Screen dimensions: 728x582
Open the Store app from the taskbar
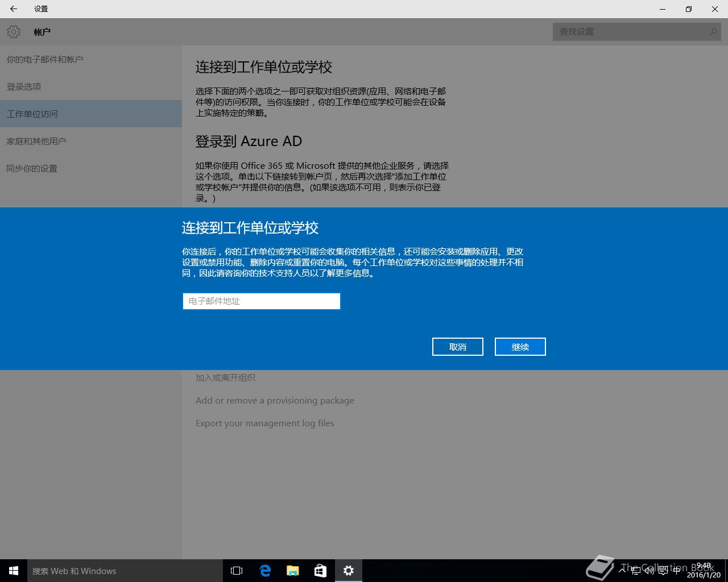(x=320, y=571)
